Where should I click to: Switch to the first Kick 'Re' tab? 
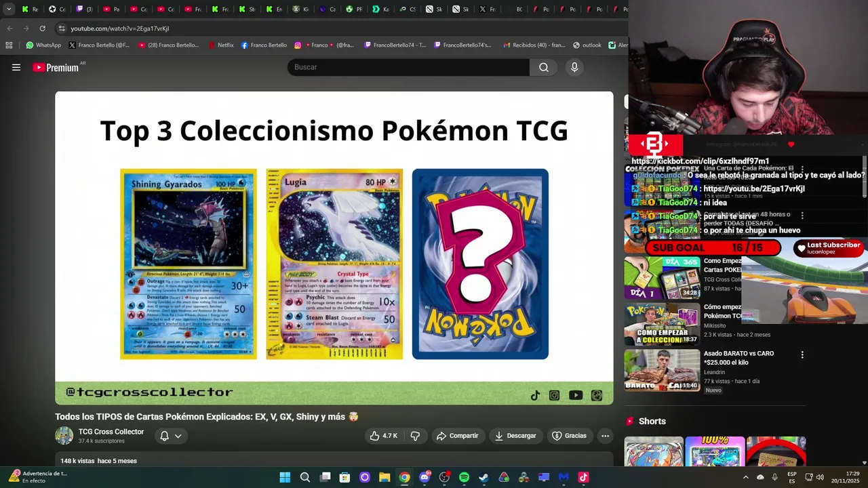click(x=31, y=9)
